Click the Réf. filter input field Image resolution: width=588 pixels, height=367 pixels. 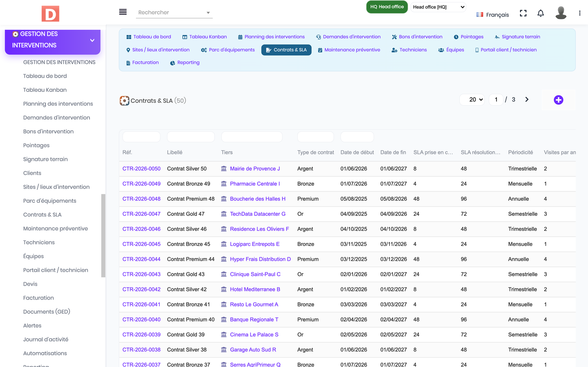pos(142,137)
